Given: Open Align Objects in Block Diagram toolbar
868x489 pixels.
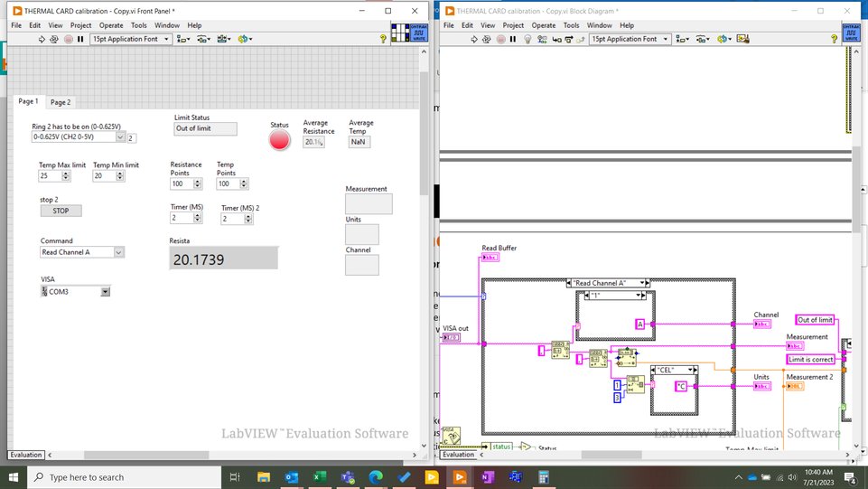Looking at the screenshot, I should coord(682,40).
